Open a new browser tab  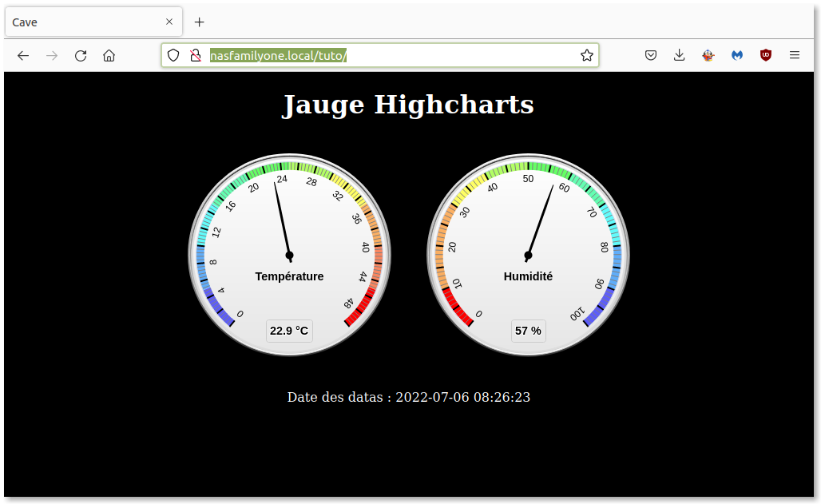coord(199,22)
